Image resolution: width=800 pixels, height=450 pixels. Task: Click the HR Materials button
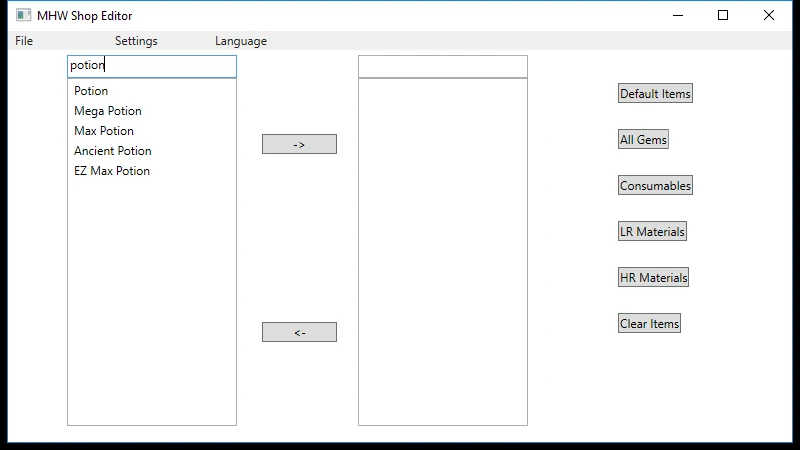coord(653,278)
